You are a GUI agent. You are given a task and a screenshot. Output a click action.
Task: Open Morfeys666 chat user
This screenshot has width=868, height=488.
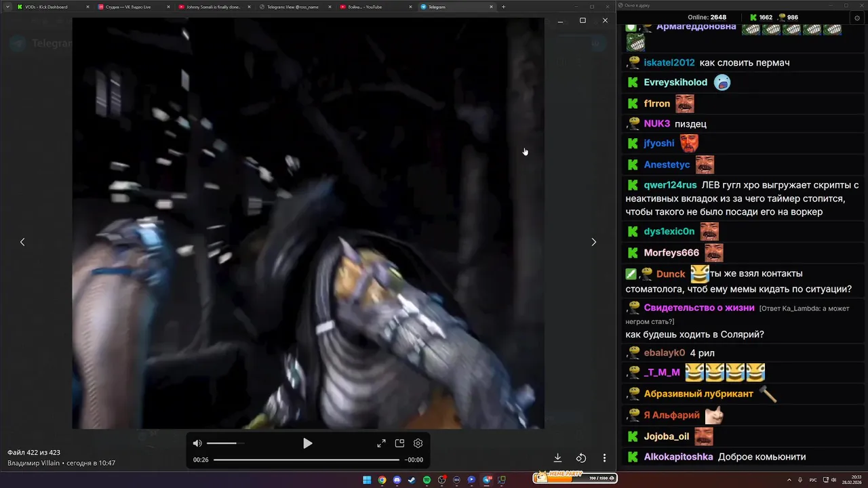pos(671,253)
